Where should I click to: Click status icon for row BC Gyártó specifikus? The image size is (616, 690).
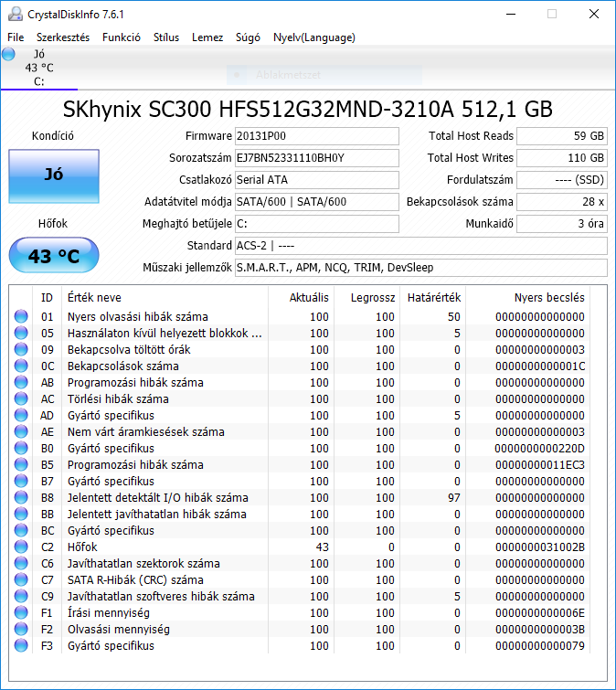(x=21, y=530)
